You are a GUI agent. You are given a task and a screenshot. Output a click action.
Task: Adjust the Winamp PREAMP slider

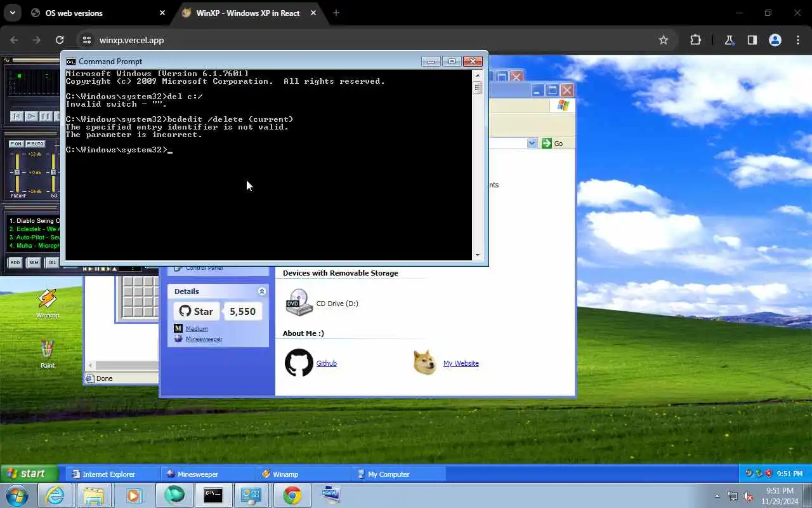[x=17, y=171]
